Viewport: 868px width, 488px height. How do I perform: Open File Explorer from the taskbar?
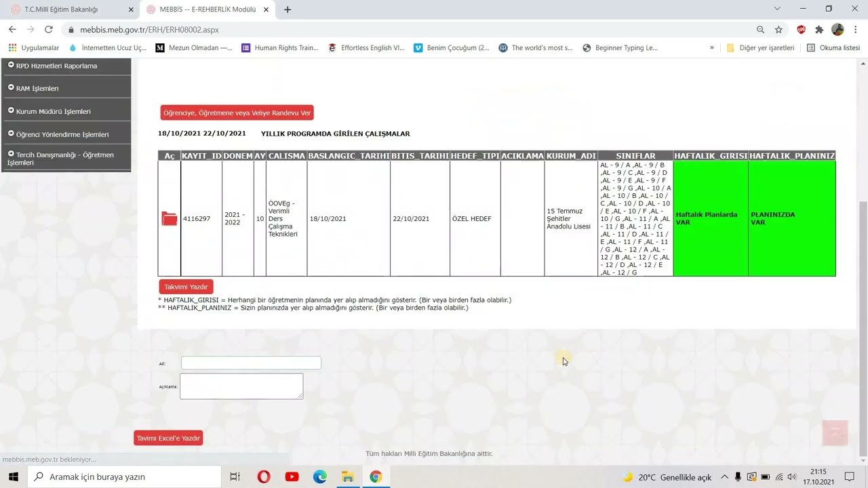[x=348, y=476]
